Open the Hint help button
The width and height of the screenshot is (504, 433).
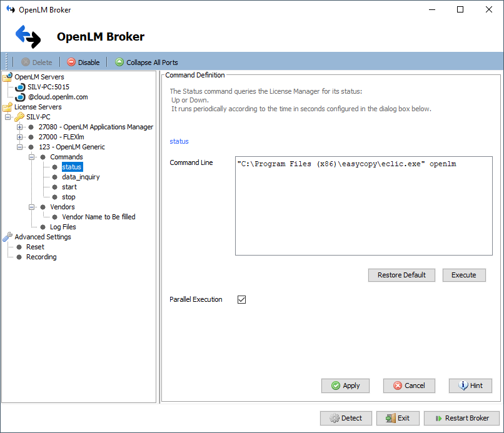(470, 386)
